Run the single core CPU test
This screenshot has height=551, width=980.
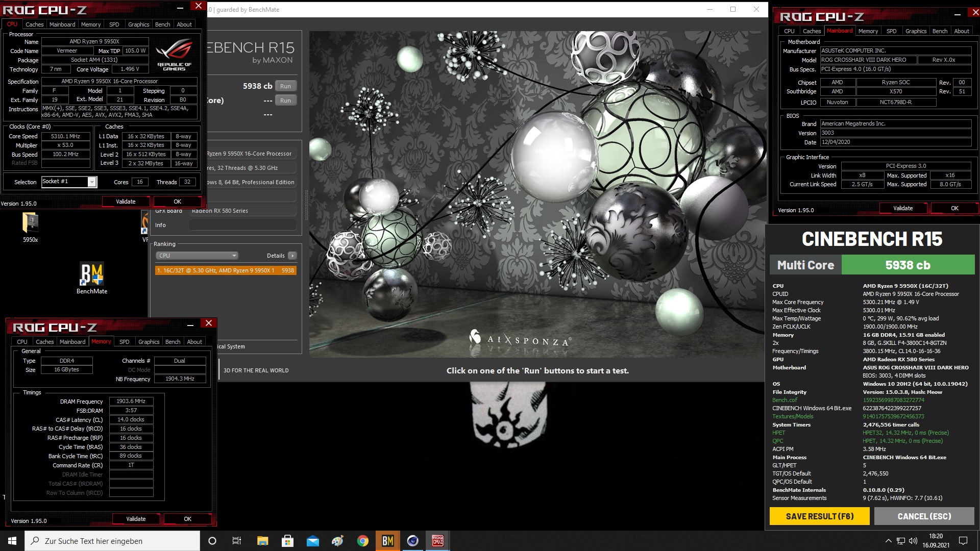click(285, 101)
